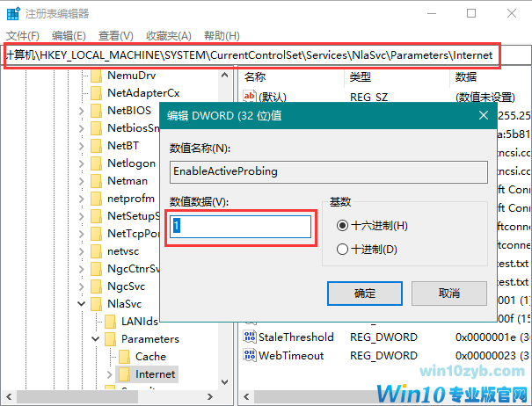Select the NetBT folder icon
Image resolution: width=532 pixels, height=406 pixels.
(x=97, y=146)
